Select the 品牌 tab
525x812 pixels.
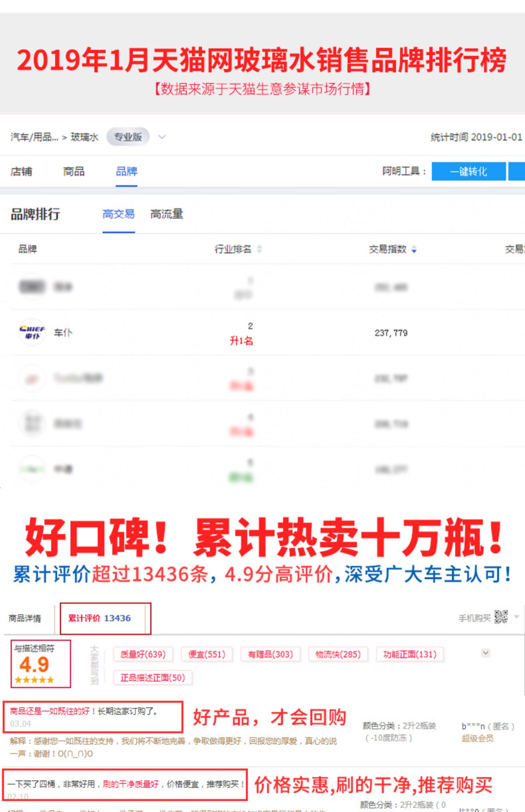tap(126, 171)
